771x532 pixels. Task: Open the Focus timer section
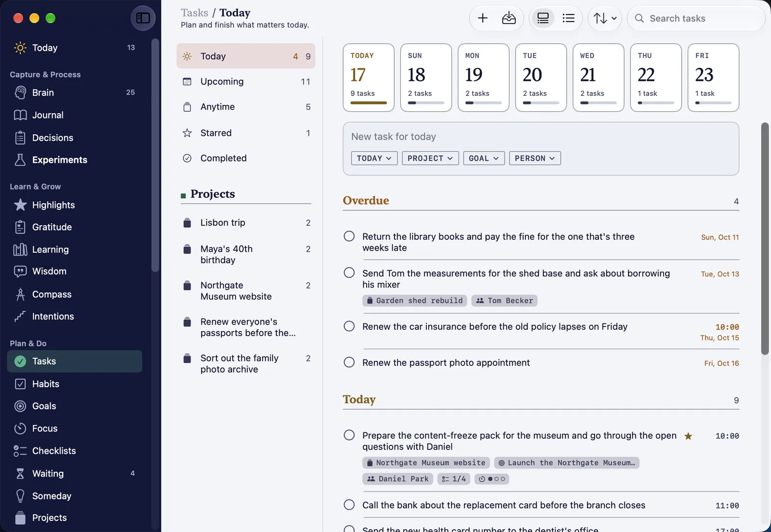[x=75, y=428]
